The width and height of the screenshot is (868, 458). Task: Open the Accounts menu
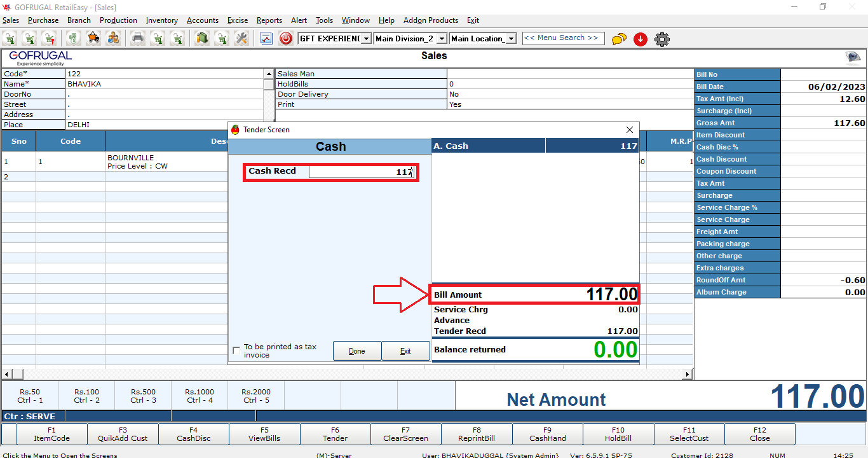(203, 20)
